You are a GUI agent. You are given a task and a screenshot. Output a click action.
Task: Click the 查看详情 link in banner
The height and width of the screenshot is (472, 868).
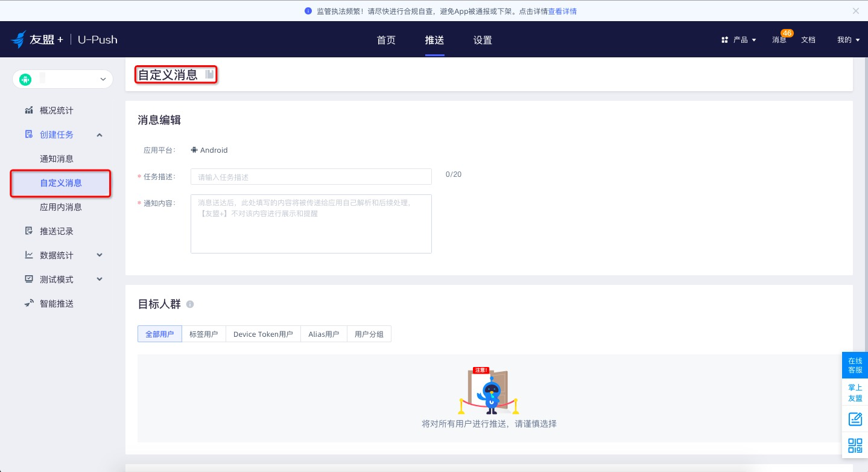pyautogui.click(x=562, y=11)
